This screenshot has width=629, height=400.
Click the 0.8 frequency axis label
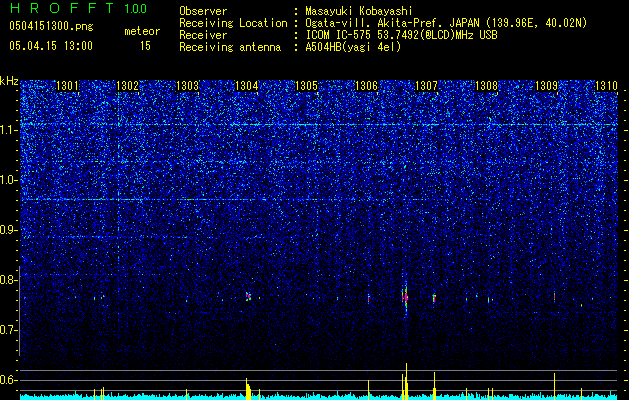coord(9,280)
